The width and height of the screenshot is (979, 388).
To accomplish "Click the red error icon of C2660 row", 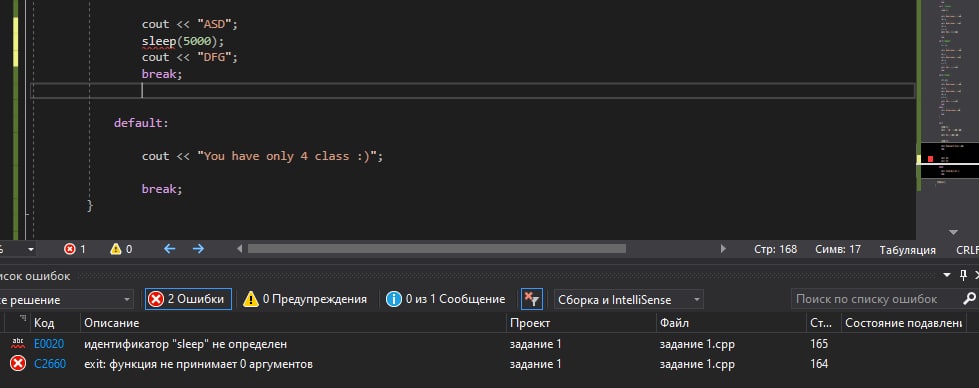I will pyautogui.click(x=18, y=364).
